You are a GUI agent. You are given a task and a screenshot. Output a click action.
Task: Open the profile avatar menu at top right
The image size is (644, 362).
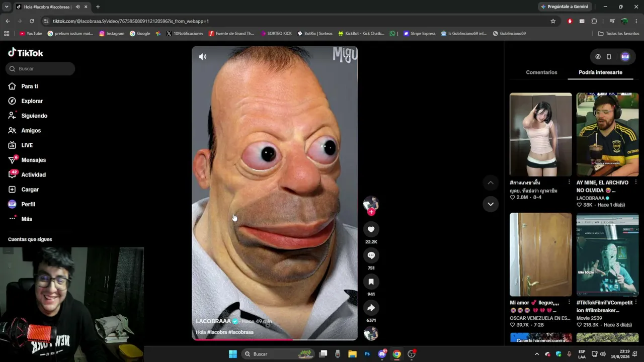pyautogui.click(x=625, y=57)
